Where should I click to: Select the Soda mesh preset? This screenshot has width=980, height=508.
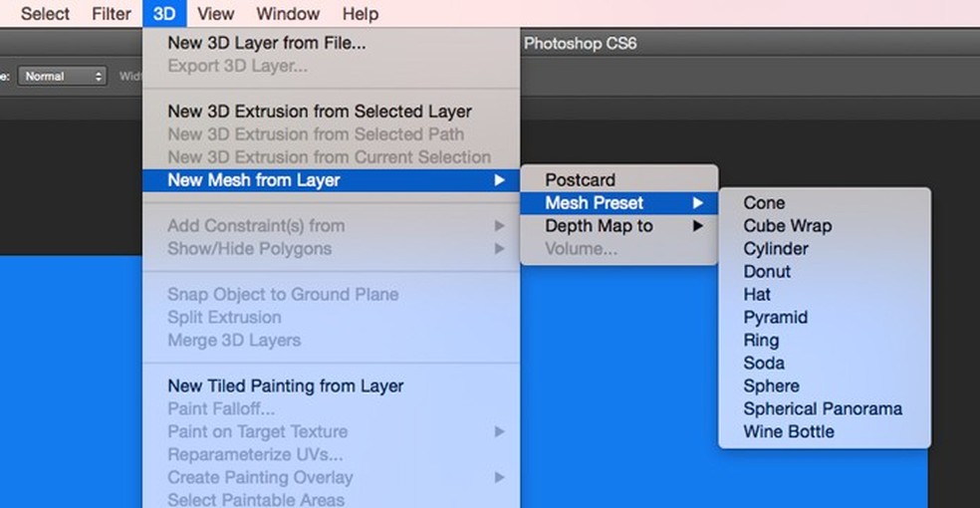point(763,364)
